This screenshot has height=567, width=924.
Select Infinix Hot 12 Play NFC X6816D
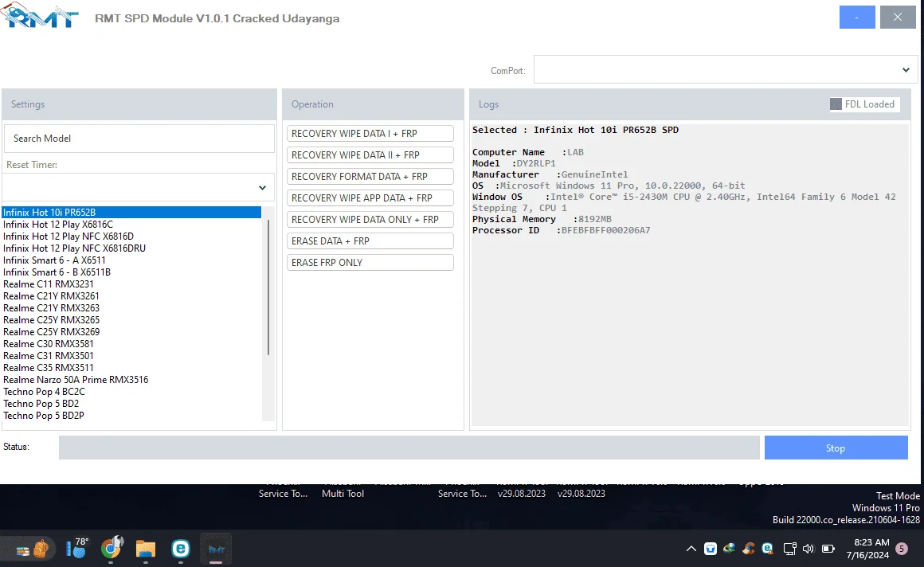tap(131, 237)
